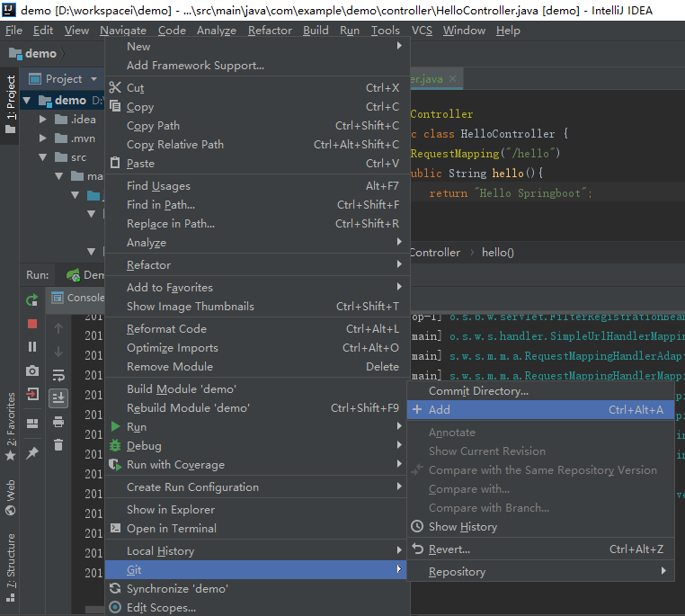The height and width of the screenshot is (616, 685).
Task: Close the HelloController.java editor tab
Action: point(452,78)
